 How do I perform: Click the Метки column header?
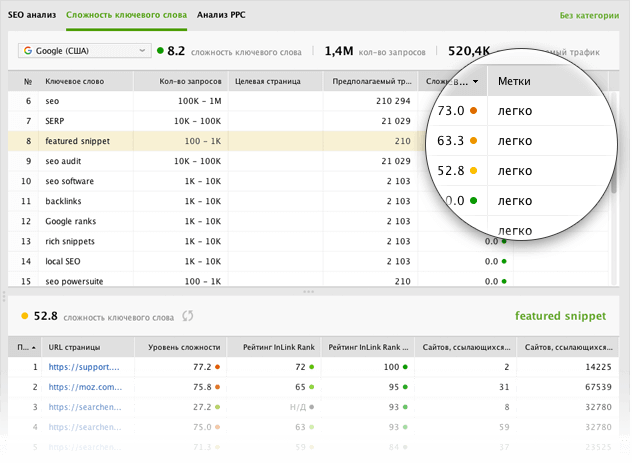tap(514, 81)
